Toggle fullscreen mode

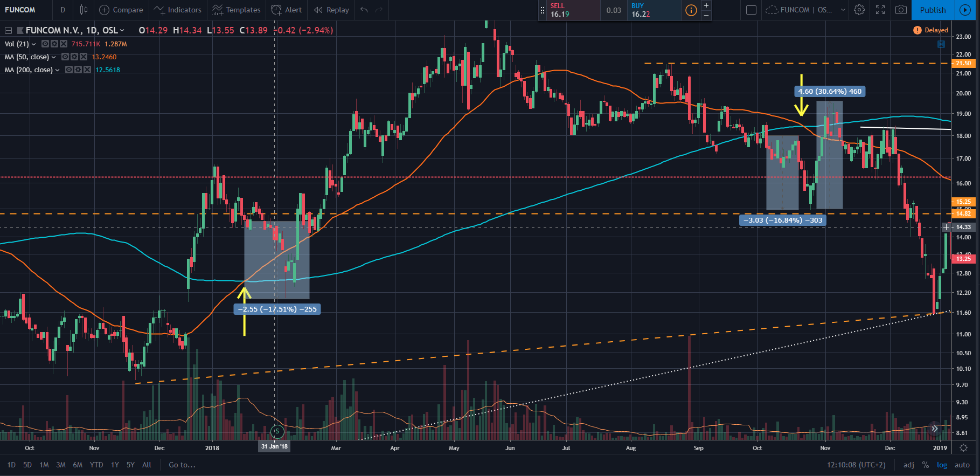[880, 10]
